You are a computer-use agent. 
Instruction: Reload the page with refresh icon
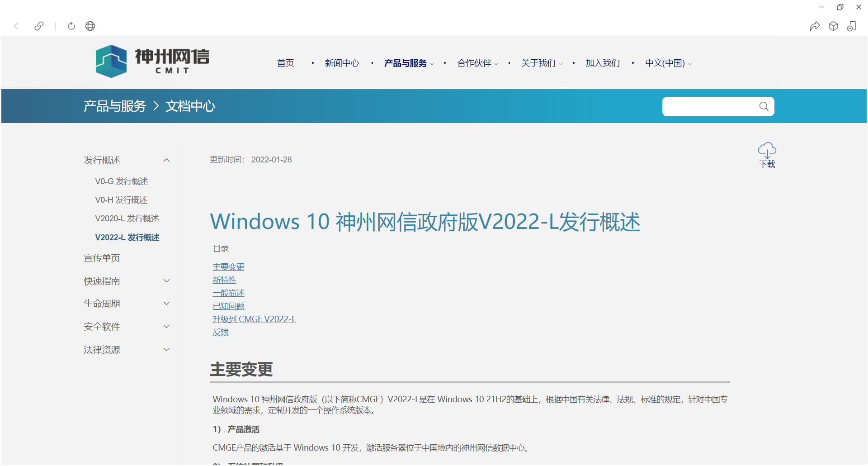coord(71,26)
